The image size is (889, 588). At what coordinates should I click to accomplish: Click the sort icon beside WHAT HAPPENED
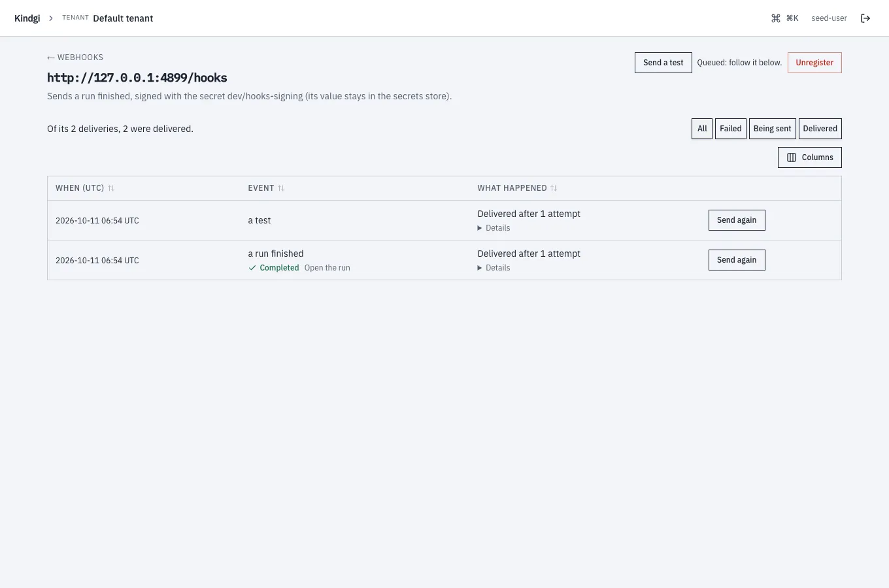[554, 188]
